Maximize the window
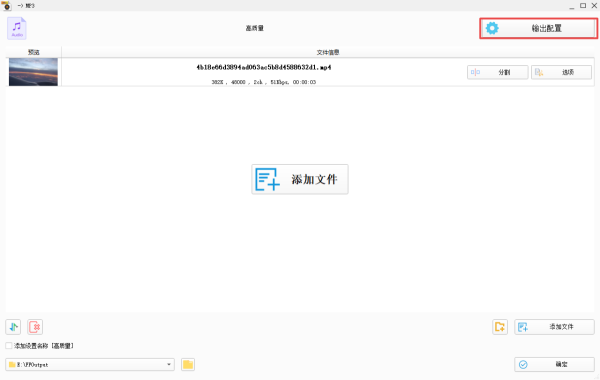 583,5
